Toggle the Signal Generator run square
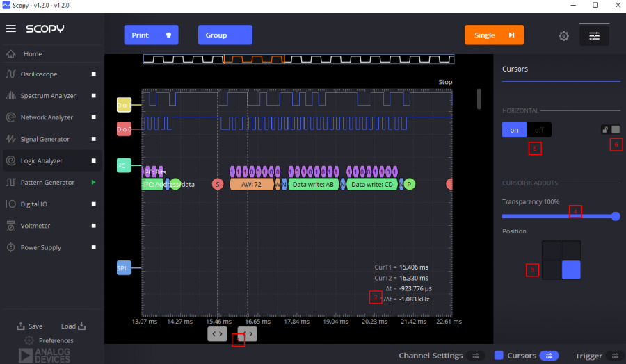 93,139
